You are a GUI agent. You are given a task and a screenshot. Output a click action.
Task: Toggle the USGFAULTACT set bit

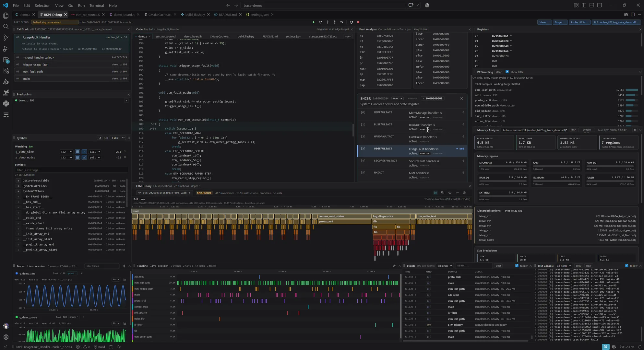point(460,149)
